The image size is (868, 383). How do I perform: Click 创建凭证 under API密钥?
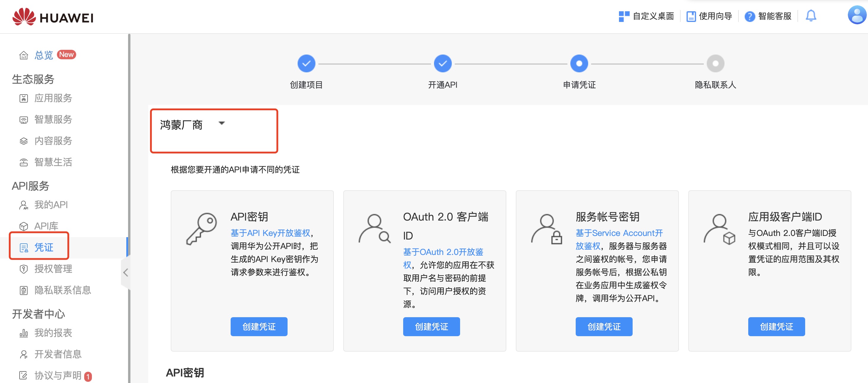[259, 326]
